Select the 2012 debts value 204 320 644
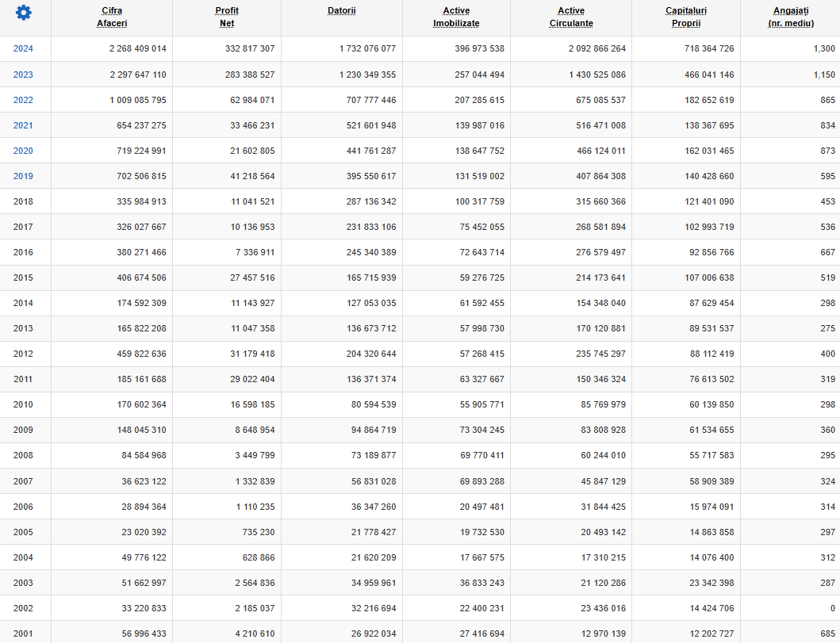Viewport: 840px width, 643px height. pyautogui.click(x=371, y=354)
